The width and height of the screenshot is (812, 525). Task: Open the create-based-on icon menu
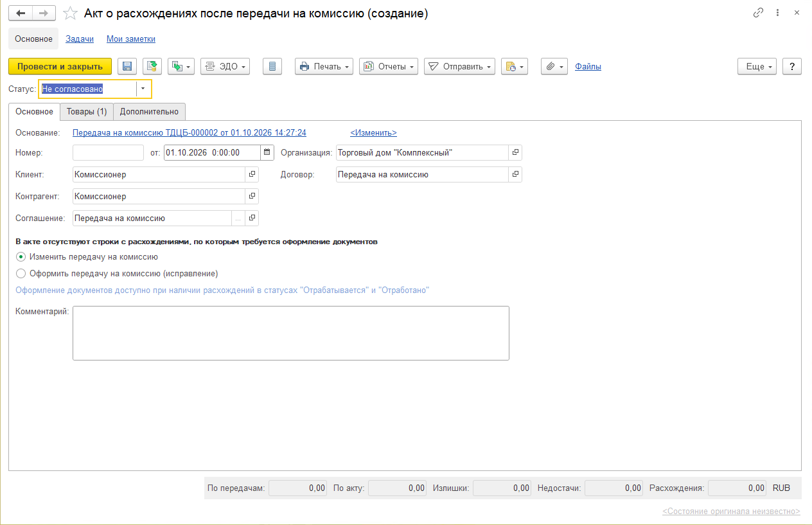pos(181,66)
